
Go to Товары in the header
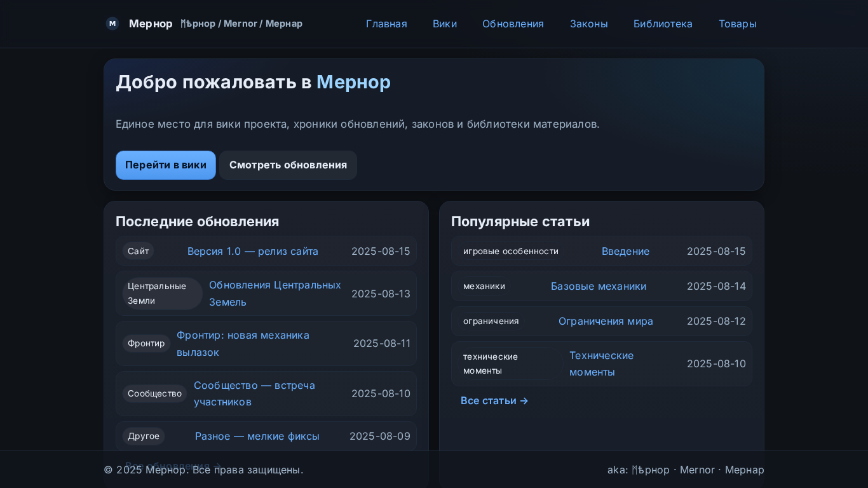tap(737, 24)
